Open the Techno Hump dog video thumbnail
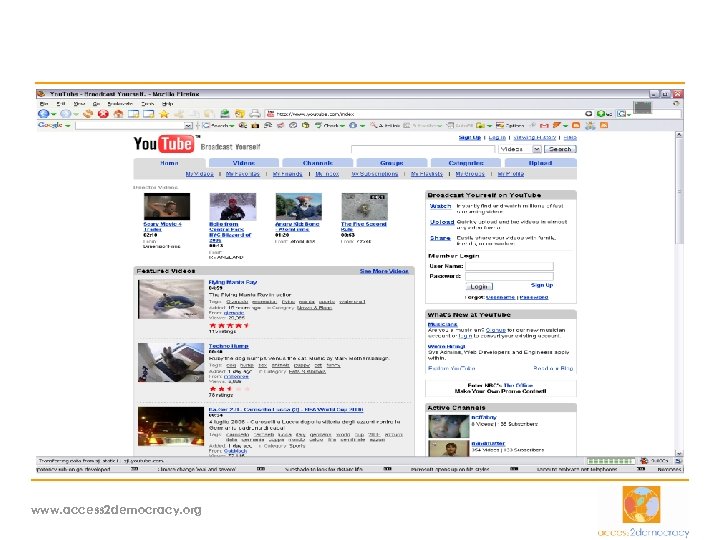Screen dimensions: 720x540 [171, 363]
